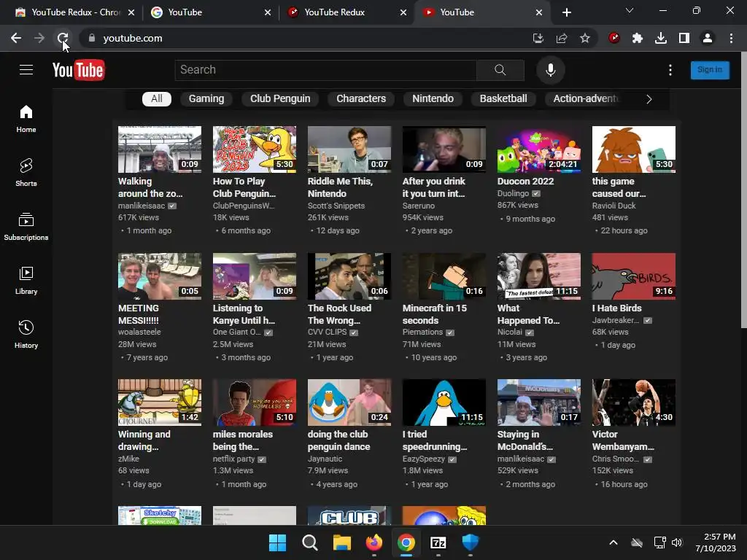Open How To Play Club Penguin thumbnail

(255, 149)
